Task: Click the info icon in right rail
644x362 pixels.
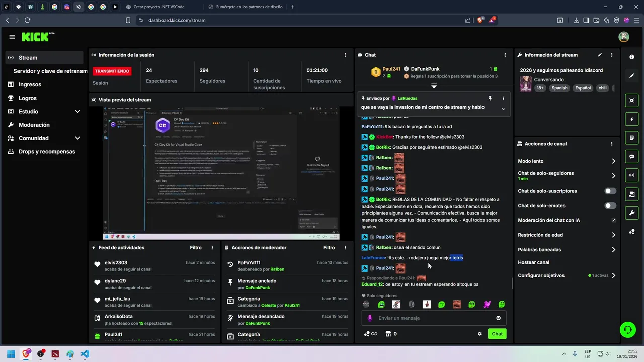Action: [632, 57]
